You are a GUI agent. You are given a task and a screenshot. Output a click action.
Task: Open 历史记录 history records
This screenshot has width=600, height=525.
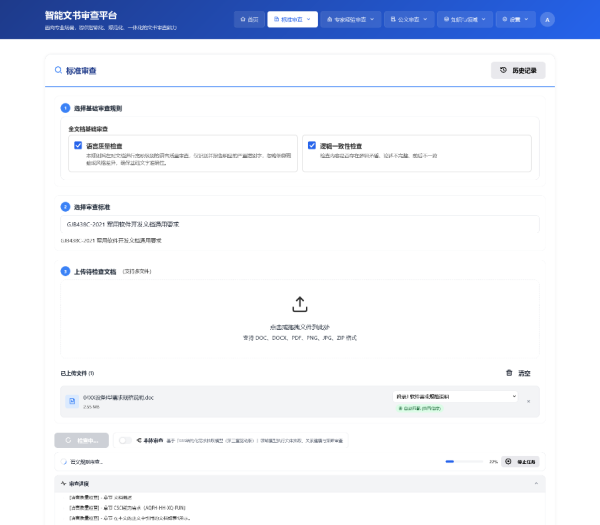[518, 70]
